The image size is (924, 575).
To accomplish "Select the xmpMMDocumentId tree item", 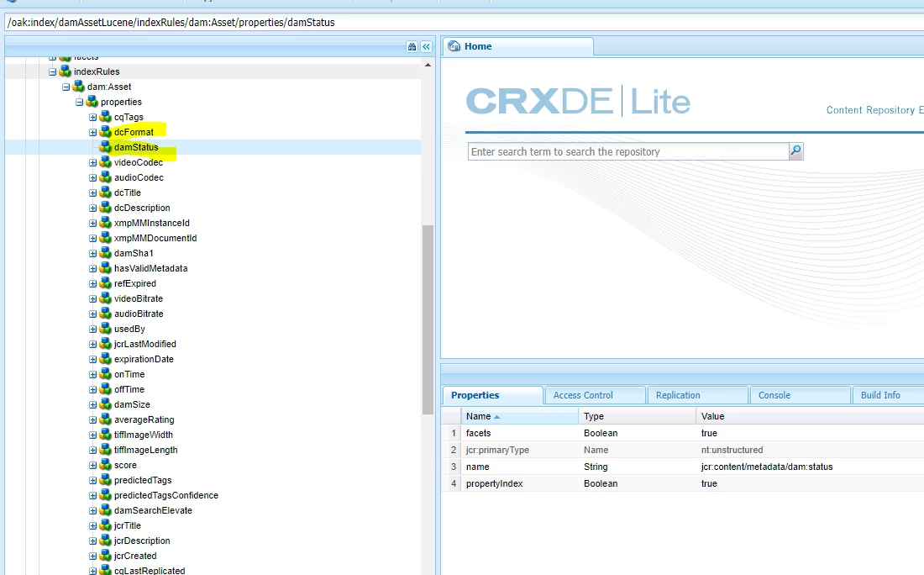I will pos(155,238).
